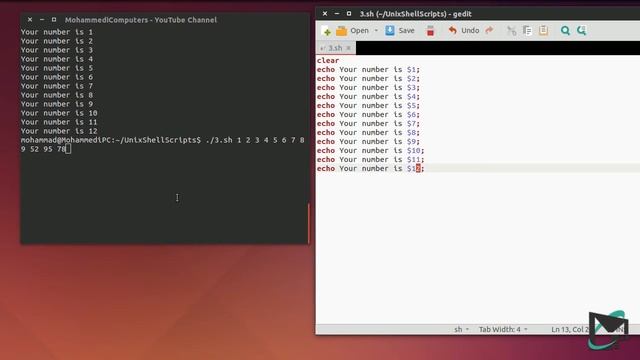Click the line echo Your number is $1;
Image resolution: width=640 pixels, height=360 pixels.
[368, 69]
